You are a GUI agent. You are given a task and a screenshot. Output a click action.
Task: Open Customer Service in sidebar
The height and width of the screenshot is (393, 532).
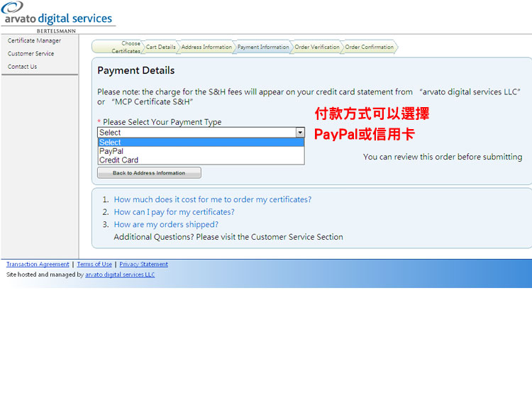(x=31, y=54)
